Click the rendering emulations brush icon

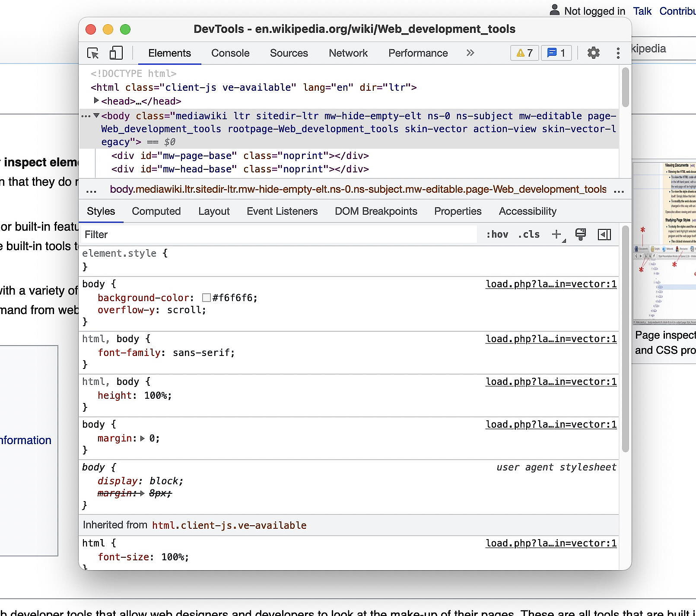(580, 235)
